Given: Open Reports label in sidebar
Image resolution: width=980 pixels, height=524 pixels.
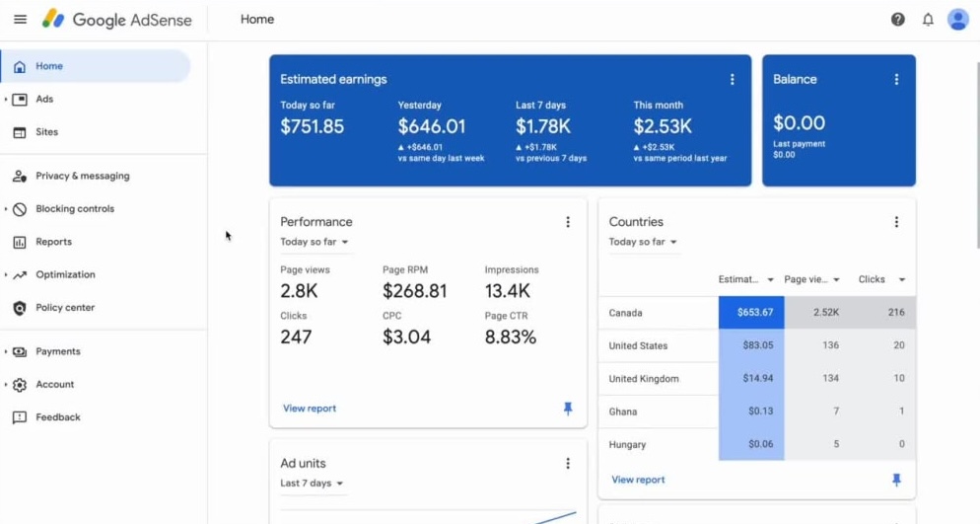Looking at the screenshot, I should [54, 242].
